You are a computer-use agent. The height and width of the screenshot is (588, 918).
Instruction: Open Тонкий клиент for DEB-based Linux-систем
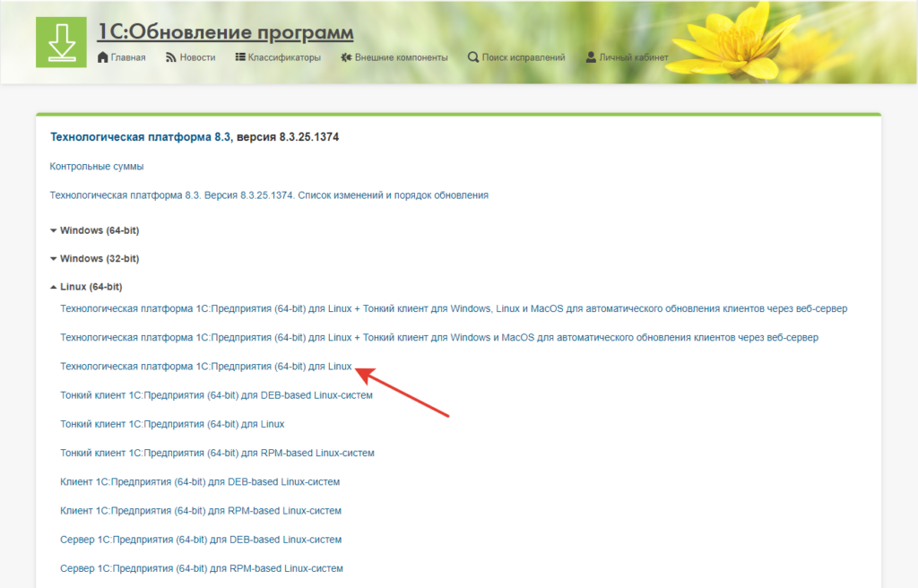pos(217,395)
